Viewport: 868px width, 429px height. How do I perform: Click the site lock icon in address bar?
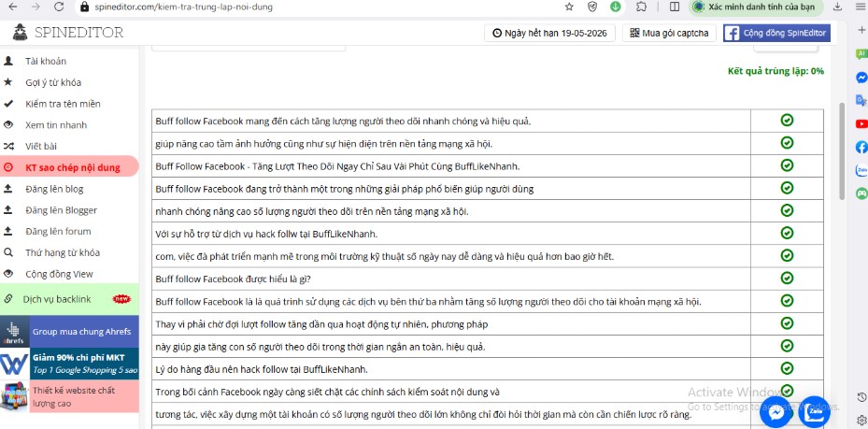click(84, 7)
